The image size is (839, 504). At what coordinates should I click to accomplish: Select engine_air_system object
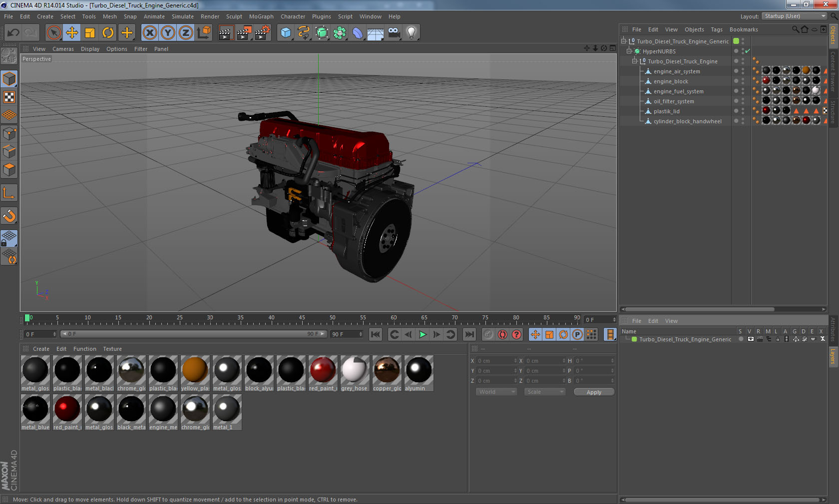coord(677,71)
